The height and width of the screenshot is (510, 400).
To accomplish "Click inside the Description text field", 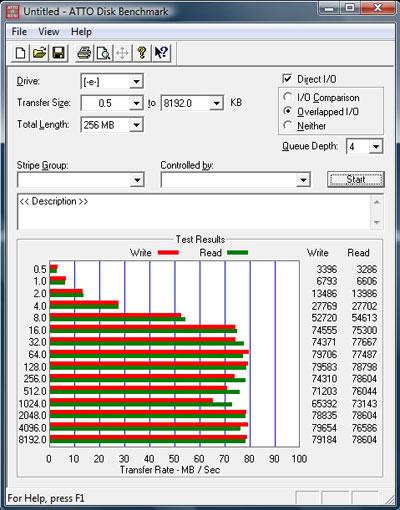I will click(194, 212).
